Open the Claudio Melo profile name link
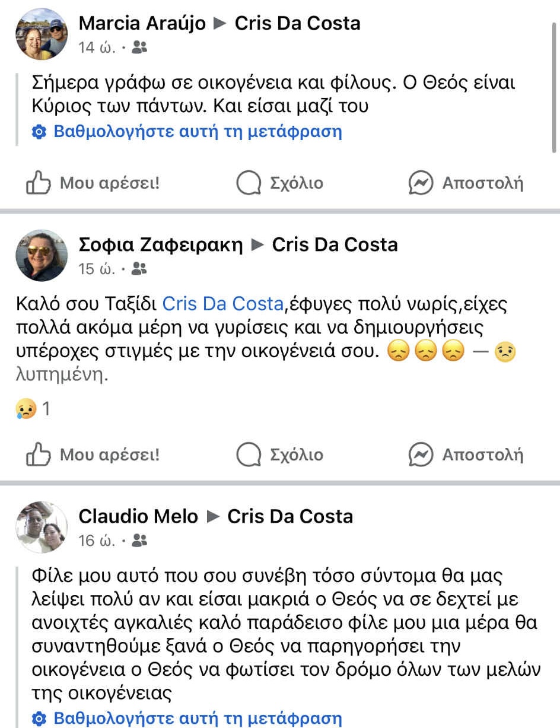The image size is (560, 728). coord(138,516)
